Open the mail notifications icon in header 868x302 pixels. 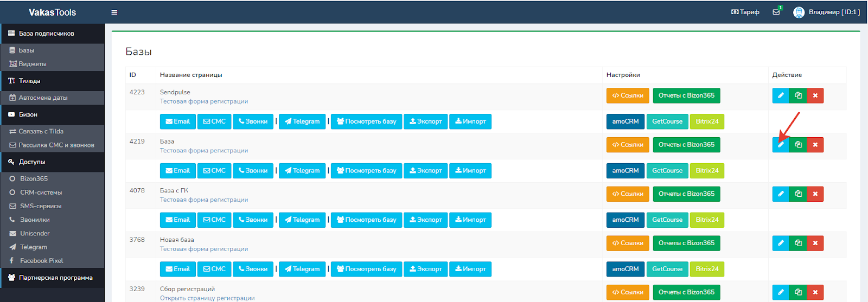point(776,12)
